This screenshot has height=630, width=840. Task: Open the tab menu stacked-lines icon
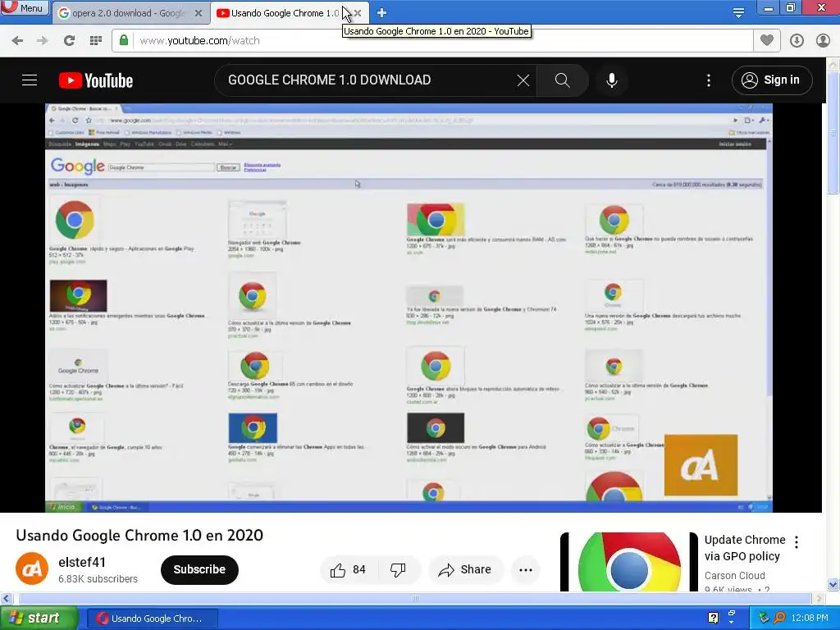coord(738,12)
